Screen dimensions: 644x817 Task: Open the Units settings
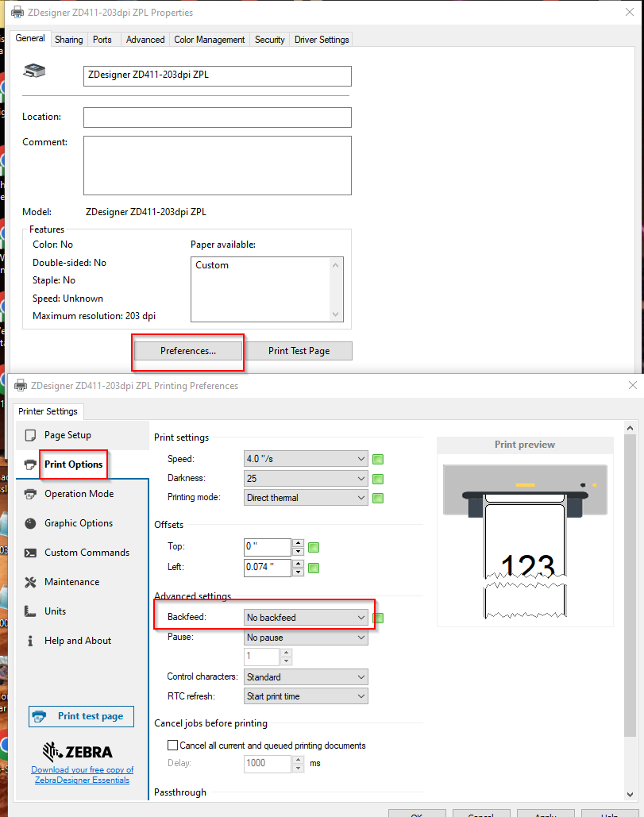coord(54,611)
